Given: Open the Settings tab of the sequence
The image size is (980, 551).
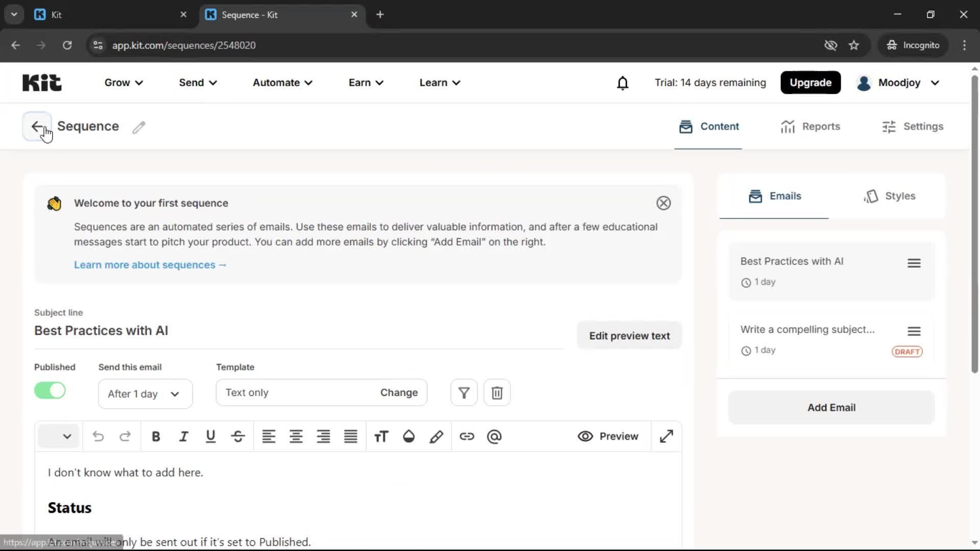Looking at the screenshot, I should click(x=913, y=126).
